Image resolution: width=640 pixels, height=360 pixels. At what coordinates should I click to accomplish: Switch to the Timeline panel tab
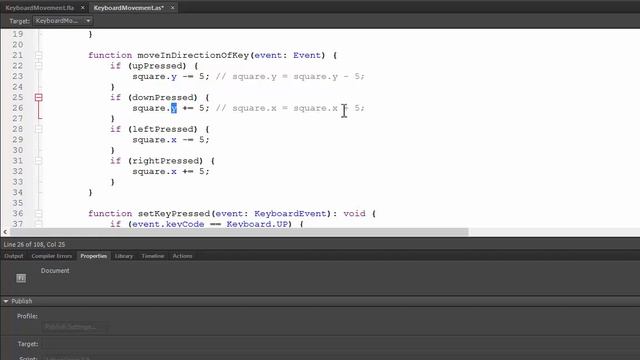point(153,256)
